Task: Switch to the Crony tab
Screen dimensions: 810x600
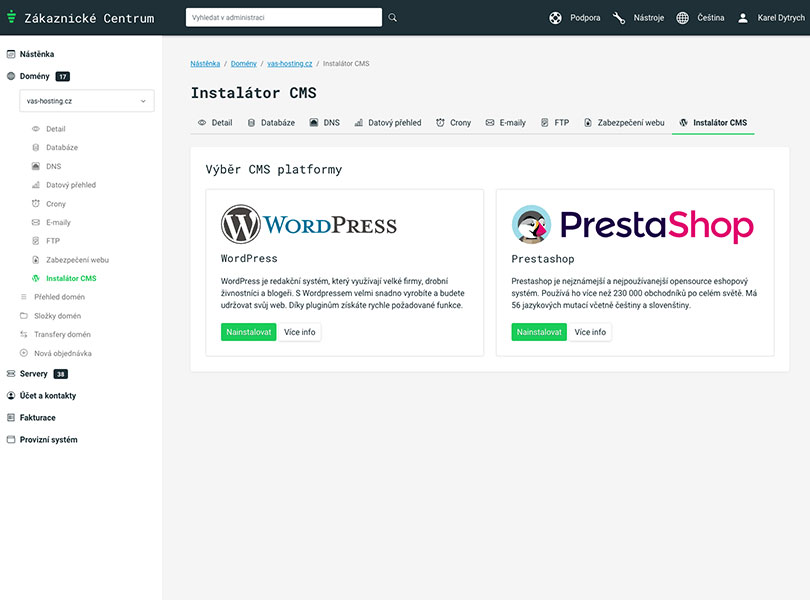Action: point(454,122)
